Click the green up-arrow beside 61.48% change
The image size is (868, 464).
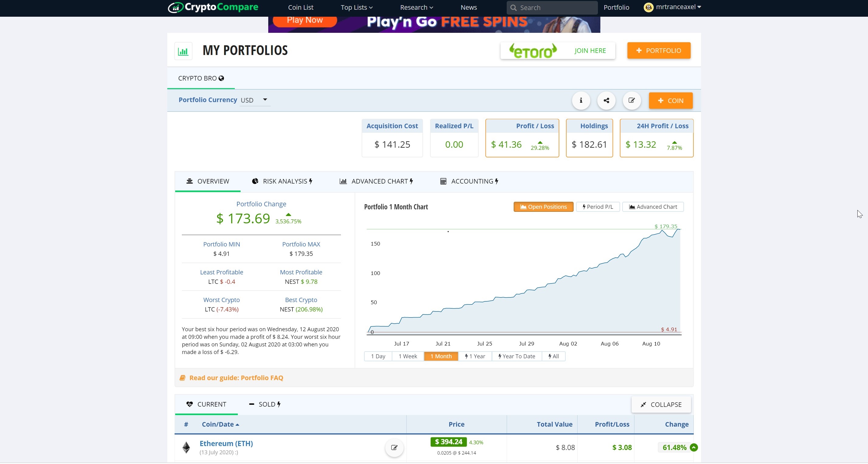(693, 448)
